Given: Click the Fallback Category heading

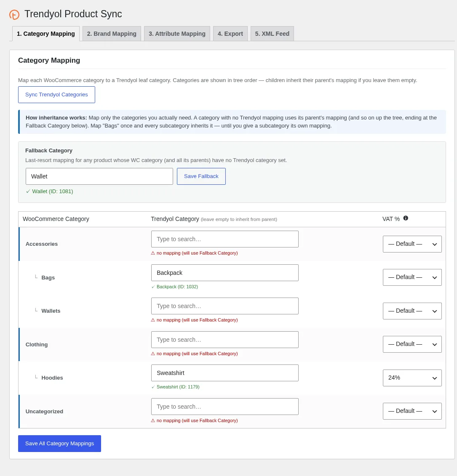Looking at the screenshot, I should [x=49, y=151].
